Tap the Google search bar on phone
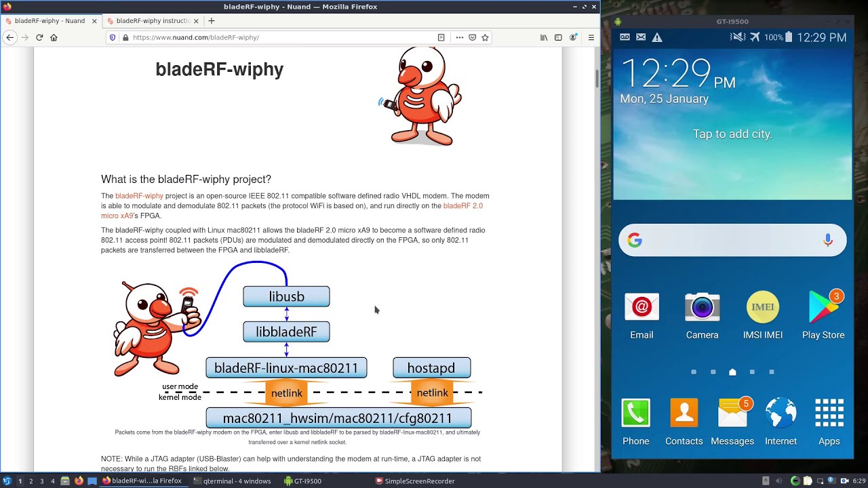 tap(726, 241)
